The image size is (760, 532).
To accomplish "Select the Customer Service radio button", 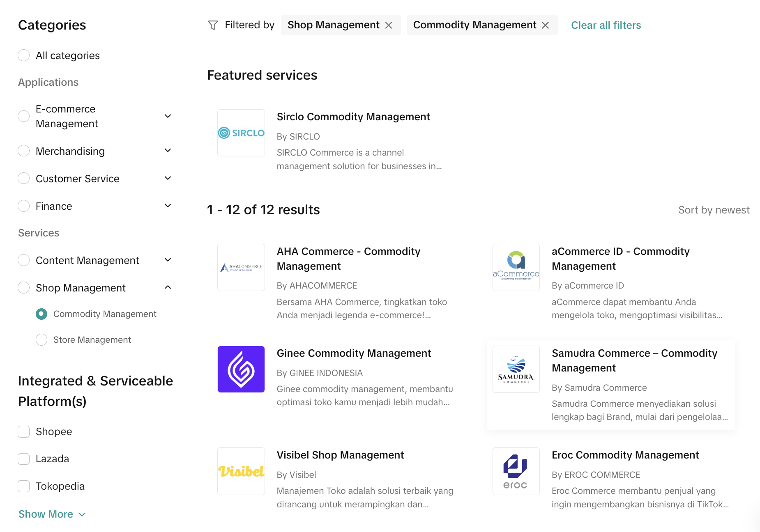I will pyautogui.click(x=24, y=179).
